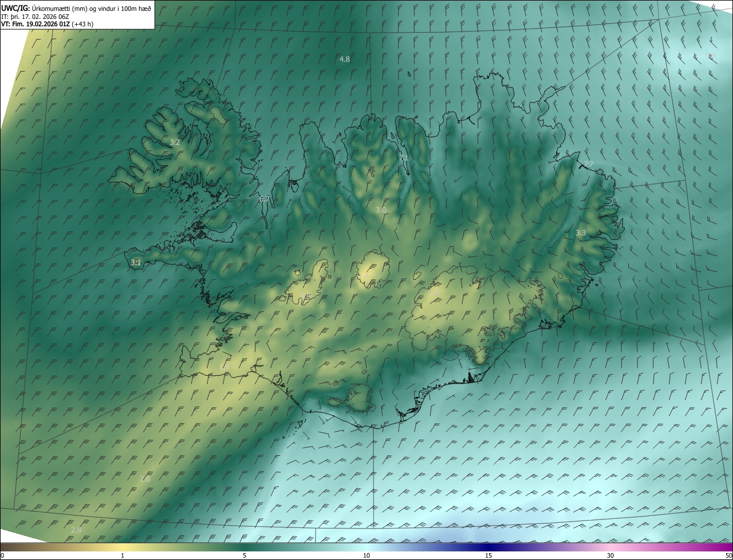Screen dimensions: 733x560
Task: Click the colorbar tick label 5
Action: tap(245, 556)
